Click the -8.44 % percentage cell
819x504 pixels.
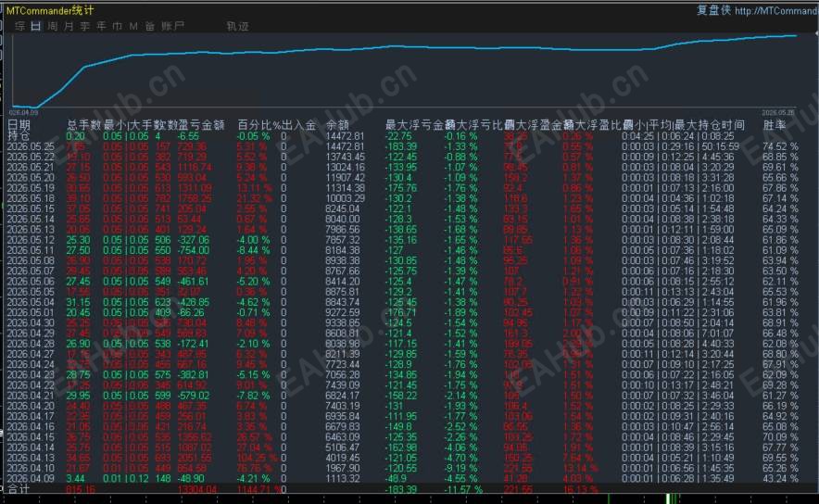pyautogui.click(x=253, y=250)
